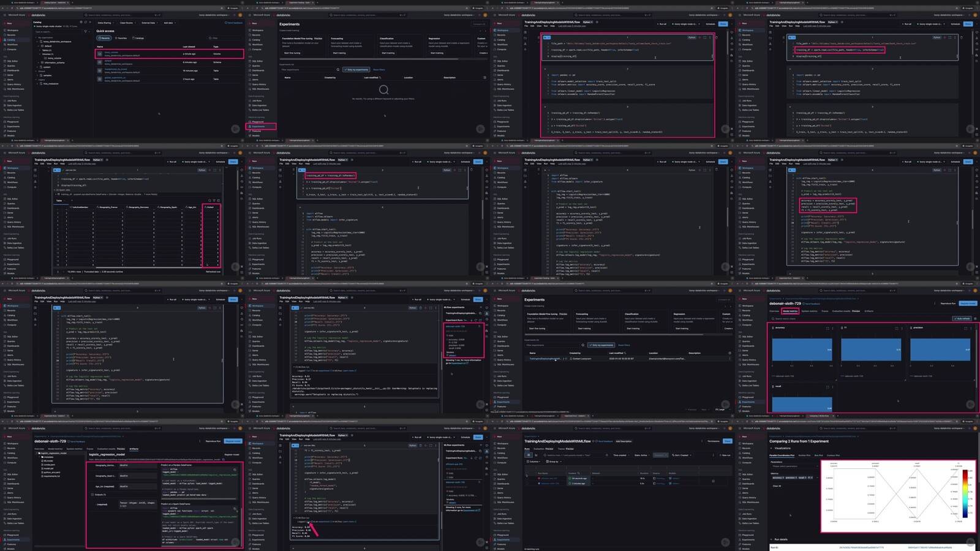Click the column settings icon in the empty Experiments table header
This screenshot has height=551, width=980.
tap(484, 78)
